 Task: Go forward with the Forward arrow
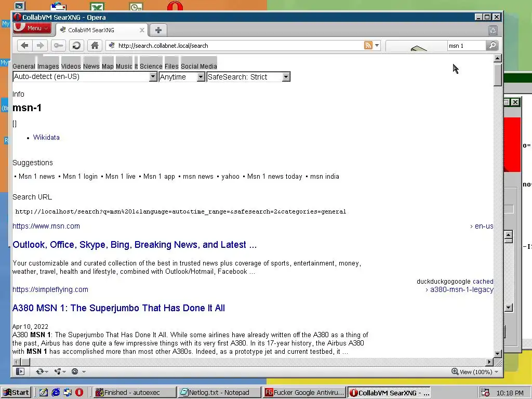(40, 46)
